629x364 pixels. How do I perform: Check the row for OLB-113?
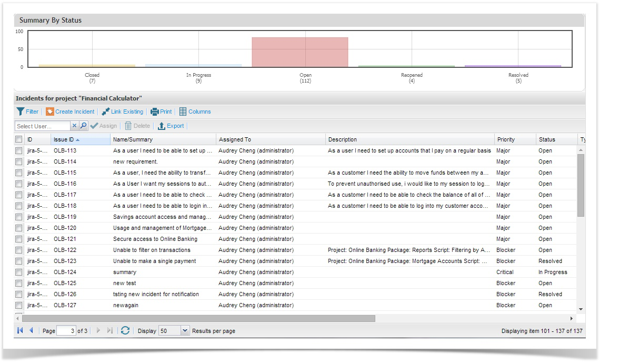pyautogui.click(x=19, y=150)
